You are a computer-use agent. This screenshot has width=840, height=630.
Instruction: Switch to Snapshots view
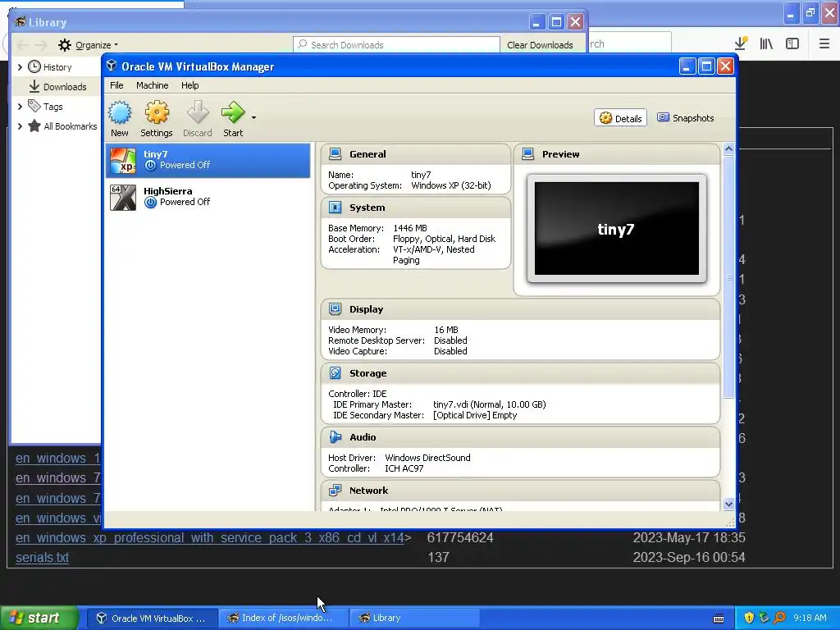686,118
